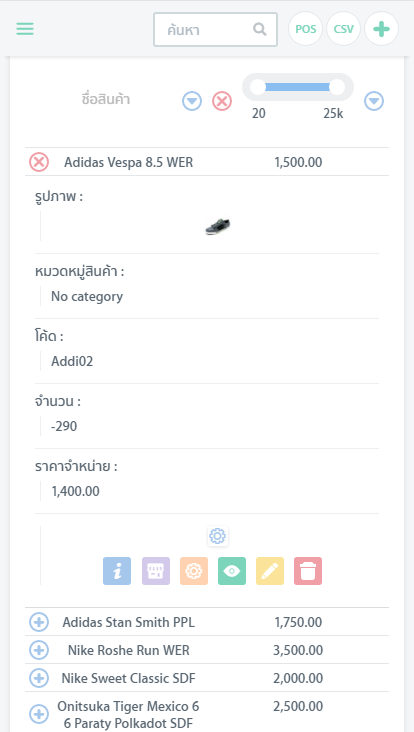Click the yellow pencil edit button
The width and height of the screenshot is (414, 732).
pyautogui.click(x=270, y=571)
